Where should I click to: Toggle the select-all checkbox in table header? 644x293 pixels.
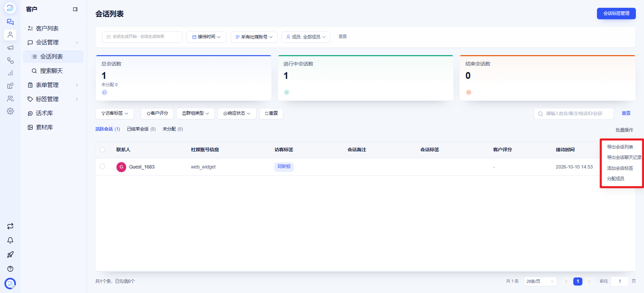[x=103, y=150]
